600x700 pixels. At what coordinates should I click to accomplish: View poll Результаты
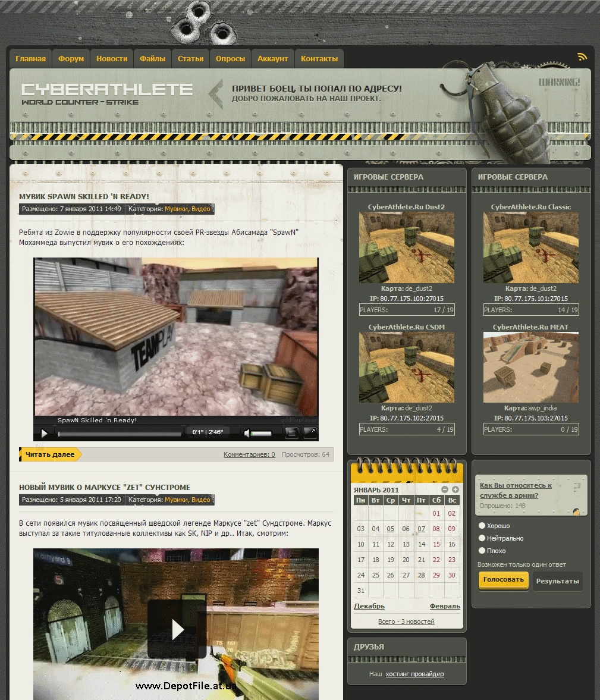click(x=558, y=581)
